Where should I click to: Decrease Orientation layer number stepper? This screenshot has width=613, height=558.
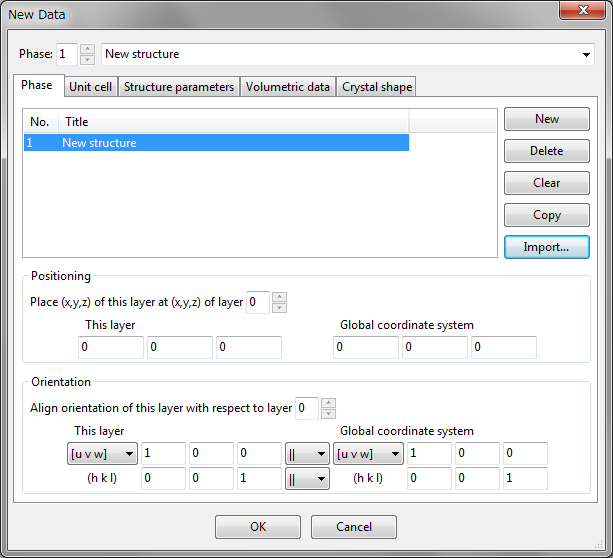329,413
